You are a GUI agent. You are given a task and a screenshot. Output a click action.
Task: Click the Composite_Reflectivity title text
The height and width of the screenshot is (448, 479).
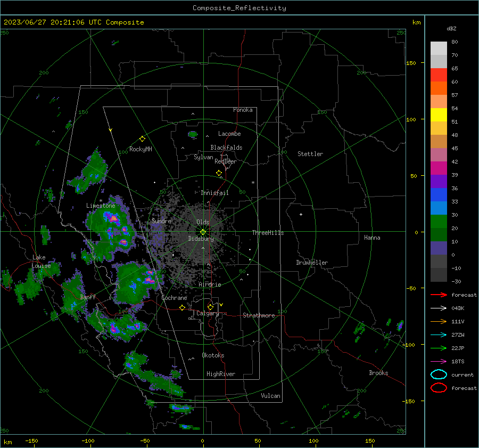pyautogui.click(x=240, y=8)
